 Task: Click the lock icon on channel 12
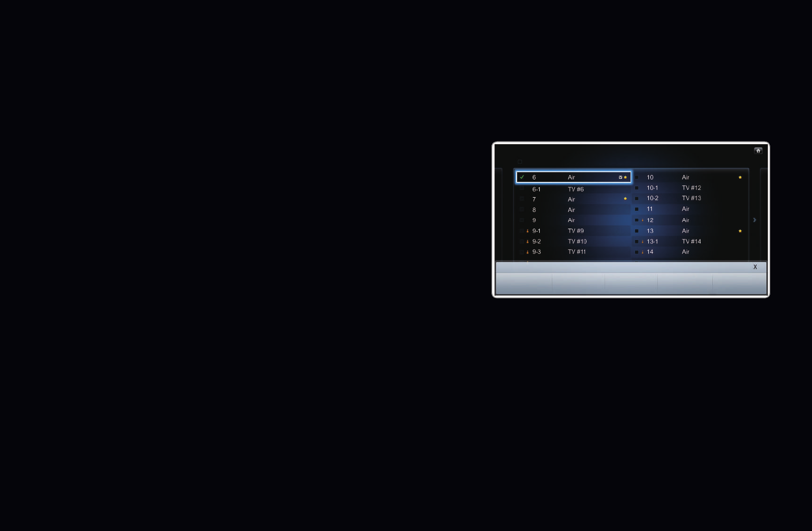[642, 220]
